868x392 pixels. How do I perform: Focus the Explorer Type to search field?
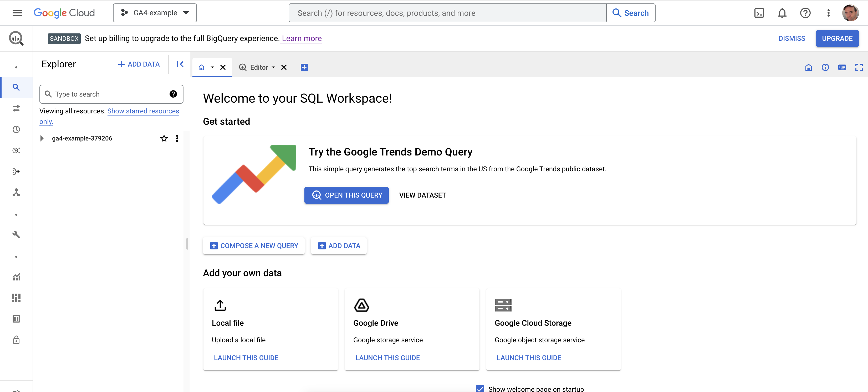tap(111, 94)
